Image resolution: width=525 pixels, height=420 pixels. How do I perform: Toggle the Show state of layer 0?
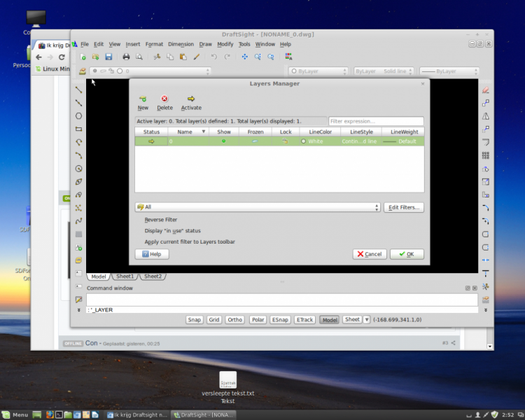(223, 141)
